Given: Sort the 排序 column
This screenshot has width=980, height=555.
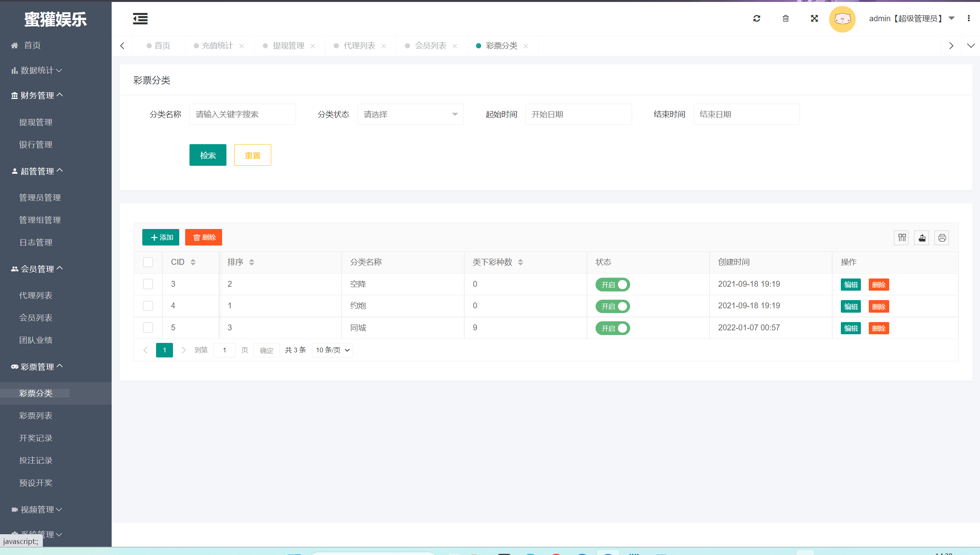Looking at the screenshot, I should [252, 262].
